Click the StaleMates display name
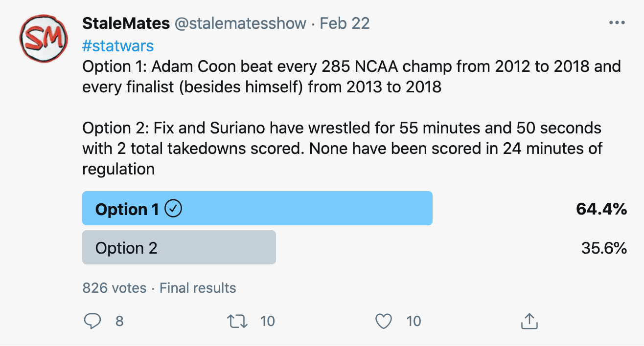 coord(126,23)
